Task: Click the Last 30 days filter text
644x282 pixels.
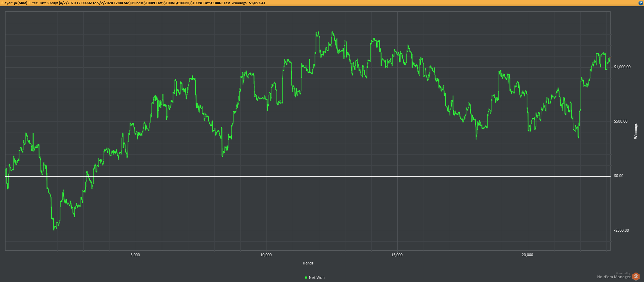Action: click(x=85, y=3)
